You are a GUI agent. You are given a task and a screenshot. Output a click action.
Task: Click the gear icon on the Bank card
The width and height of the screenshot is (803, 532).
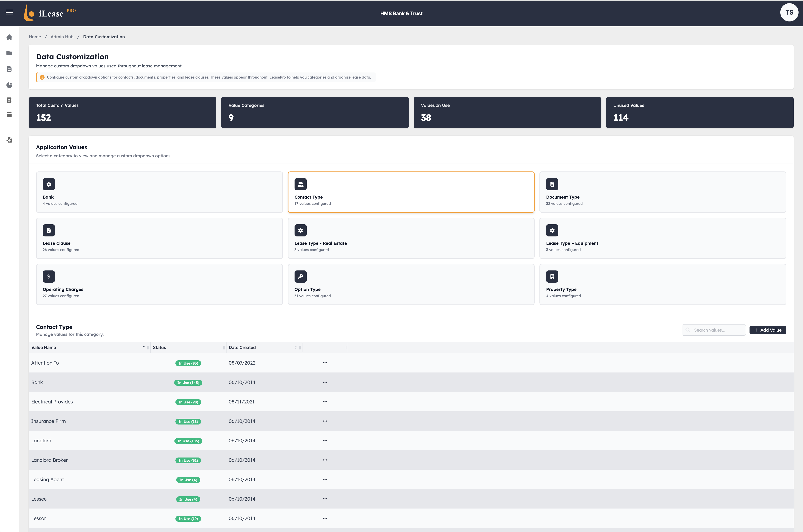[49, 184]
